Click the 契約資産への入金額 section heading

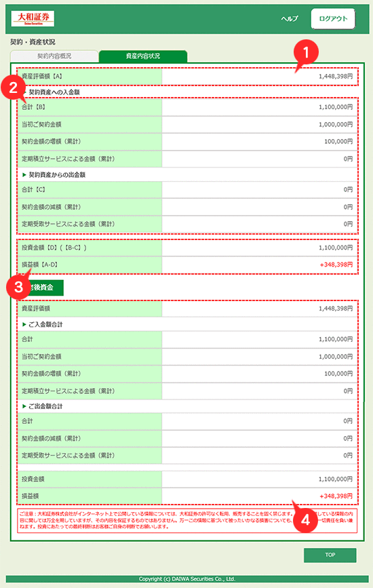(x=54, y=92)
